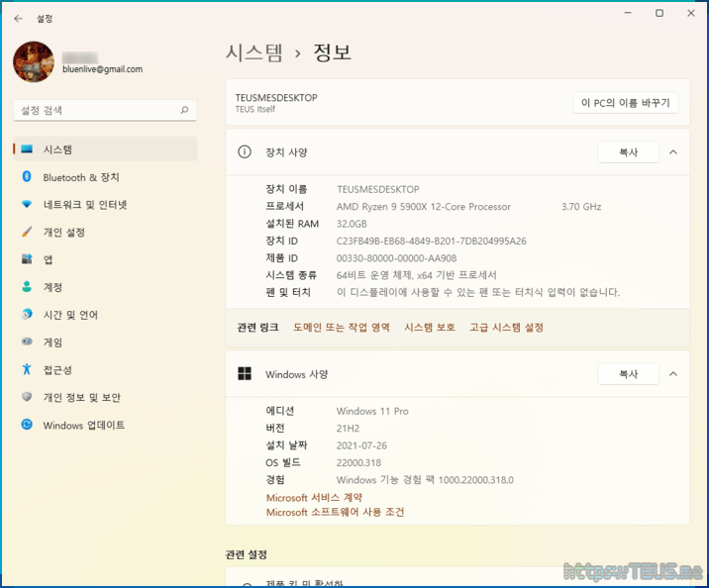Copy Windows specs with the Windows 사양 복사 button
The height and width of the screenshot is (588, 709).
coord(628,374)
